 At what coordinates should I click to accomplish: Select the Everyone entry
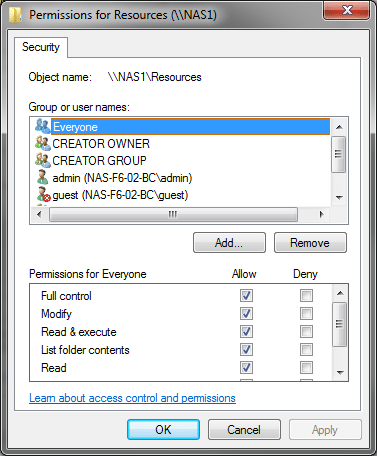[x=190, y=127]
